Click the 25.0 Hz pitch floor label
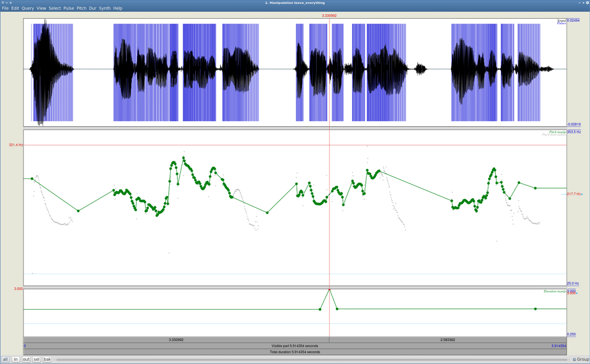590x364 pixels. 573,283
